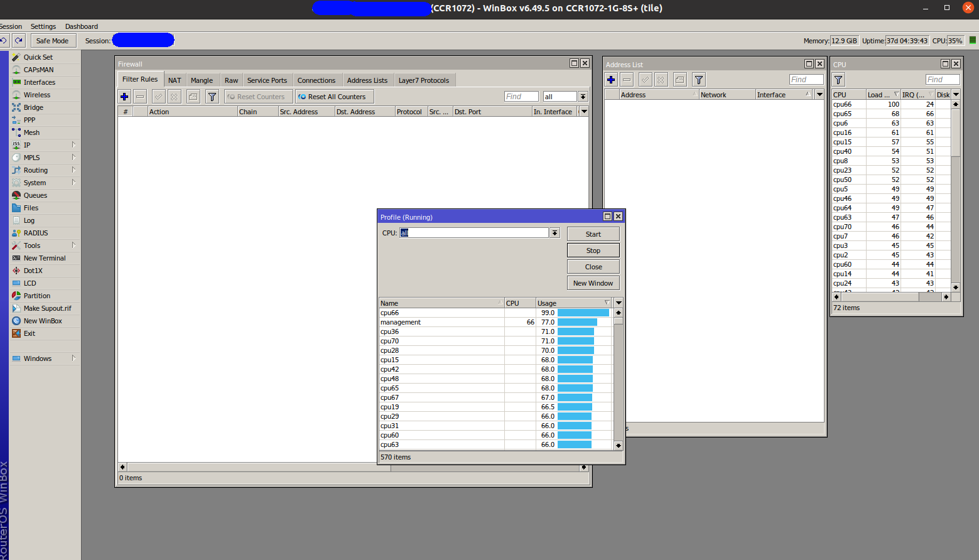Click Start in the Profile window

click(x=593, y=234)
